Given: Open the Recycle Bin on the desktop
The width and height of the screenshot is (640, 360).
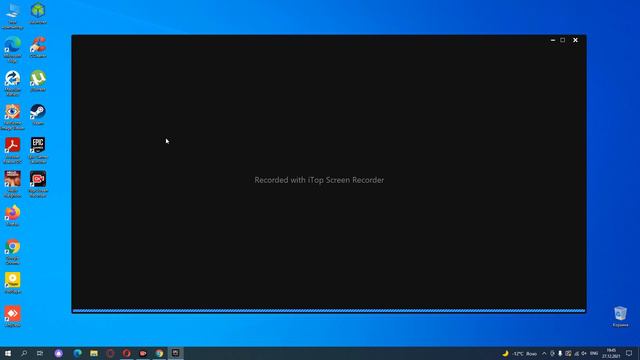Looking at the screenshot, I should [x=620, y=317].
